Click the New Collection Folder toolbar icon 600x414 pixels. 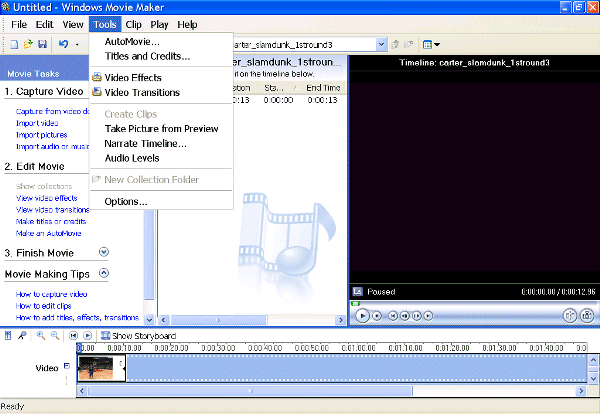tap(409, 44)
